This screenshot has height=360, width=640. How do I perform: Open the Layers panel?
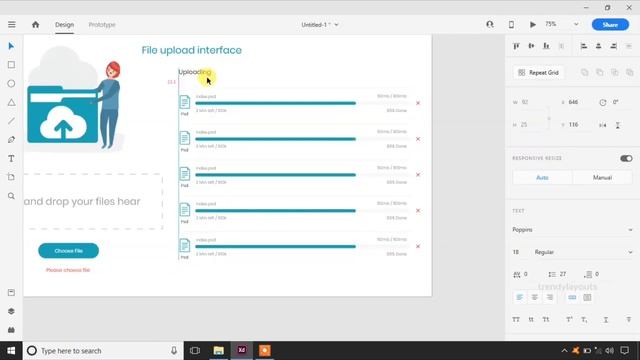11,311
